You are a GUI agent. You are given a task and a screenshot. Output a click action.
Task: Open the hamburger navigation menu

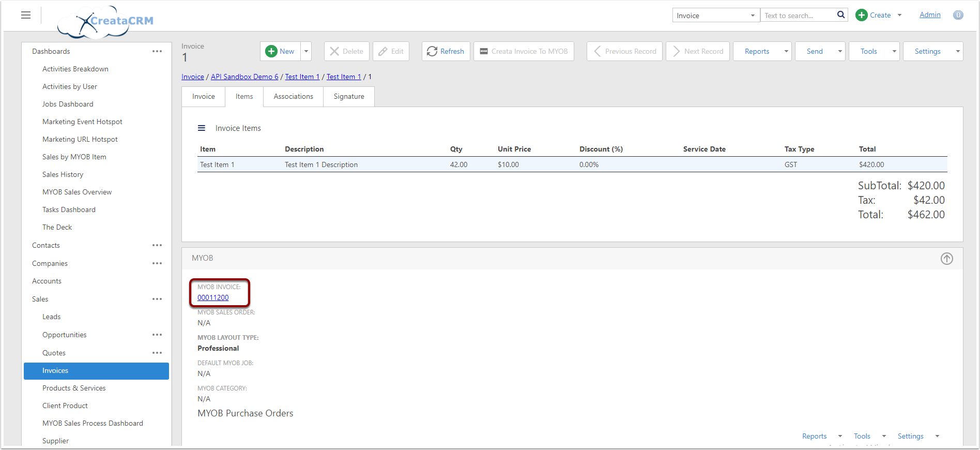click(x=26, y=16)
